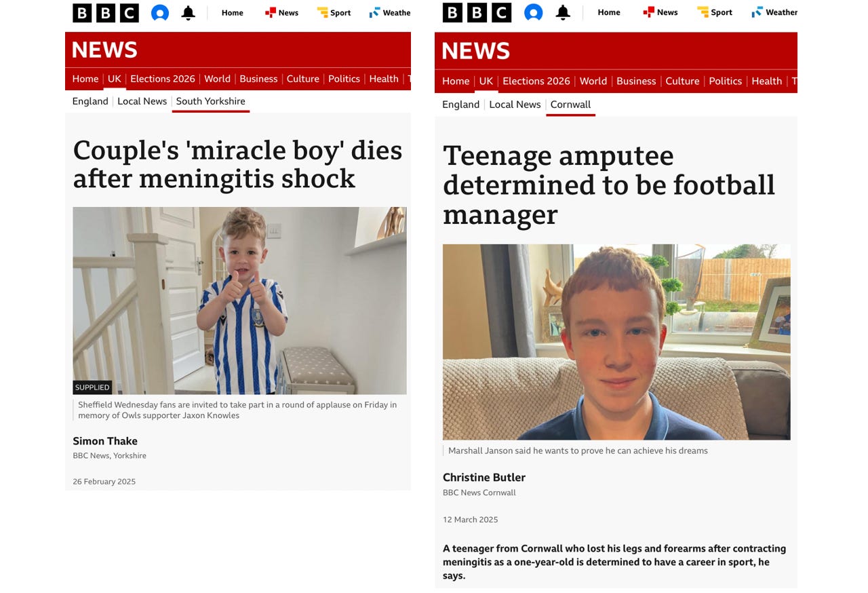The image size is (868, 593).
Task: Open the Cornwall tab
Action: click(570, 104)
